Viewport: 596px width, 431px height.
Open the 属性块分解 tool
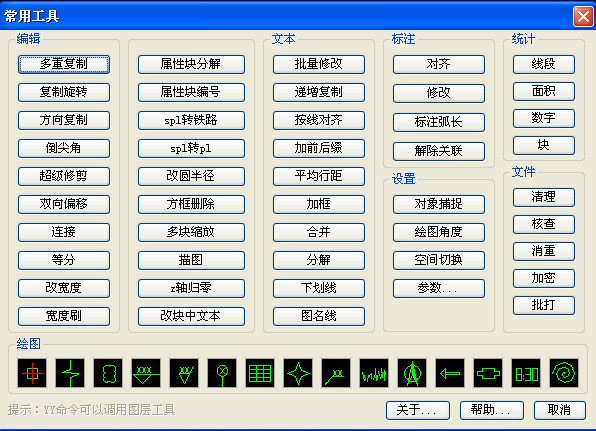coord(191,64)
